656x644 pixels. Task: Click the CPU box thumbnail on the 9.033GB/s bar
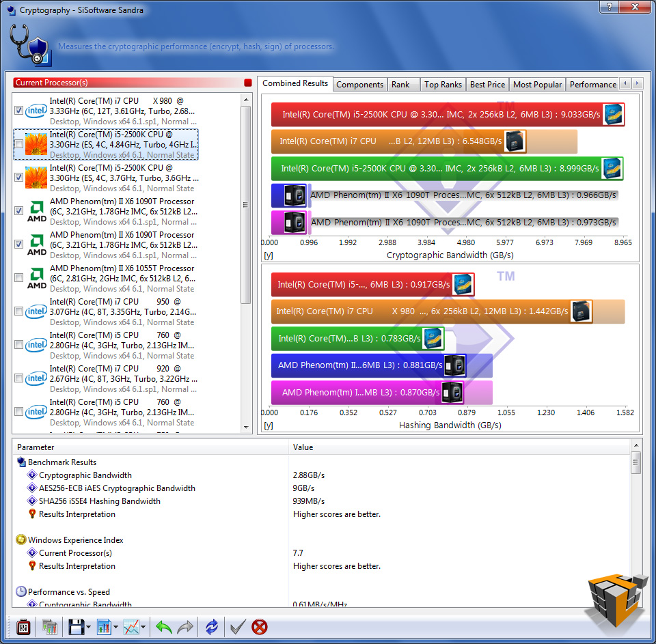(x=614, y=114)
